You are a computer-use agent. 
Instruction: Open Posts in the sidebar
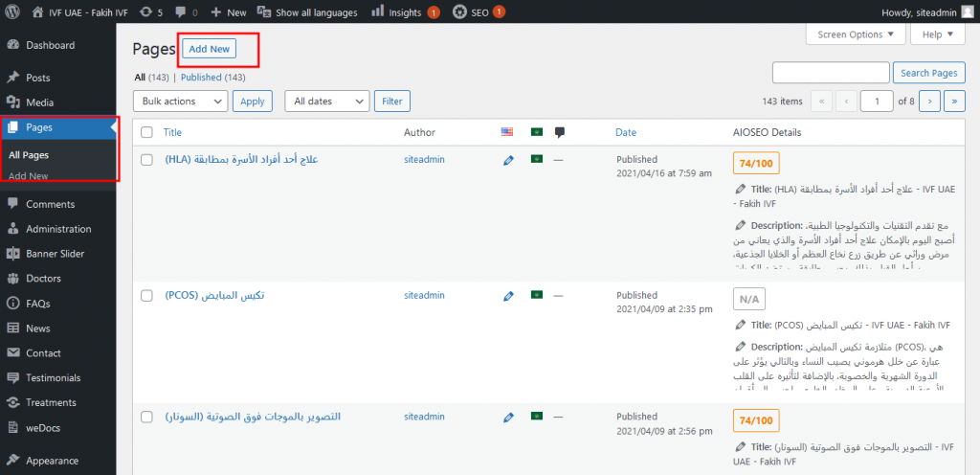(x=37, y=78)
